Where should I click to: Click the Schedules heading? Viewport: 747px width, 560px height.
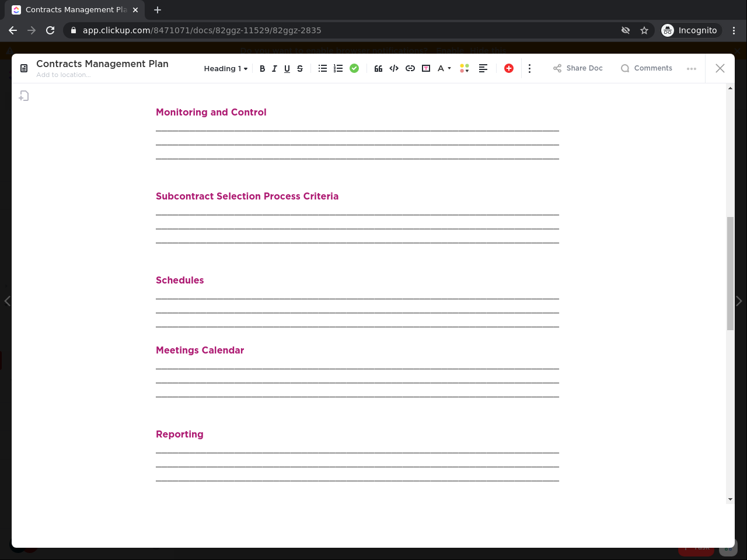pyautogui.click(x=180, y=280)
